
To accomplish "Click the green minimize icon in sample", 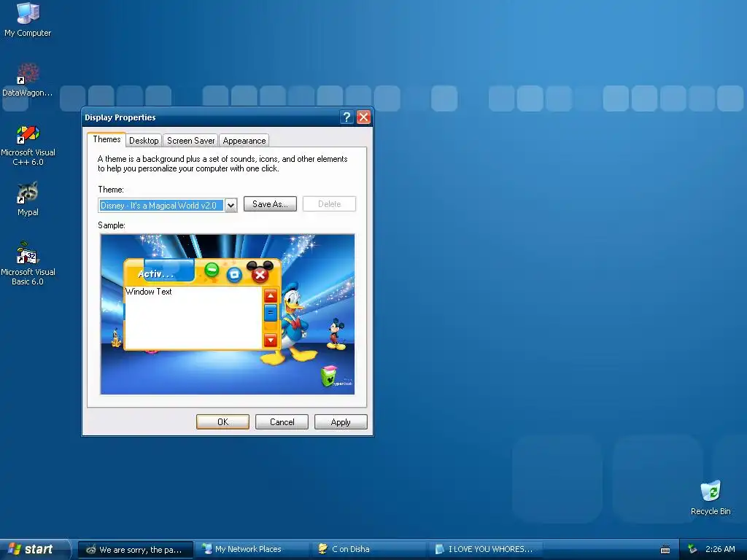I will click(x=212, y=271).
